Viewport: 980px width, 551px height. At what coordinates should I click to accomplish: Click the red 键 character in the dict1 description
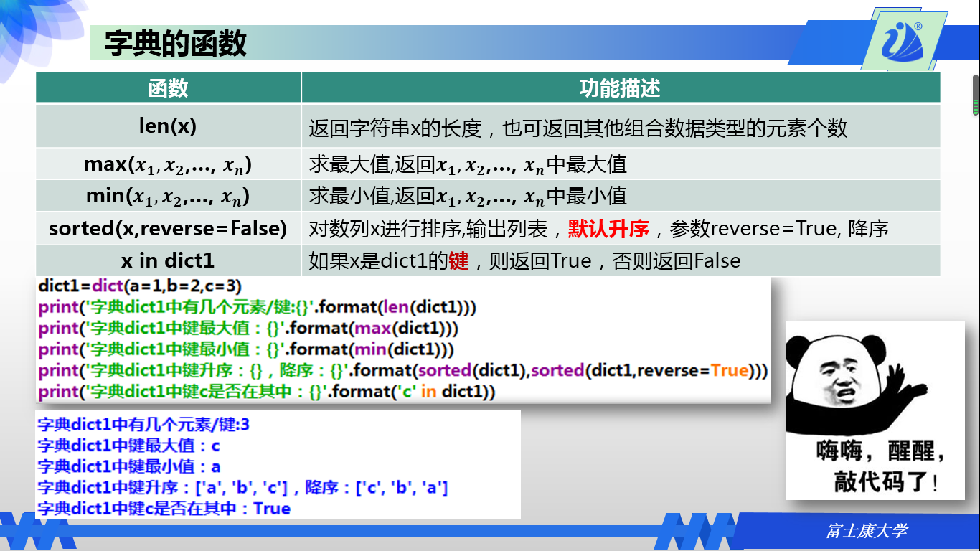[458, 260]
